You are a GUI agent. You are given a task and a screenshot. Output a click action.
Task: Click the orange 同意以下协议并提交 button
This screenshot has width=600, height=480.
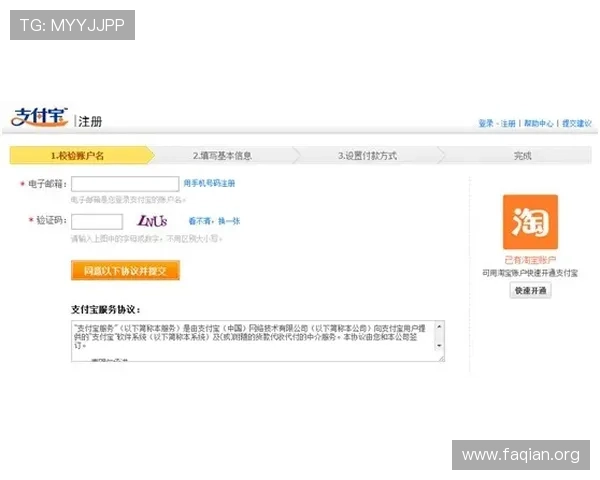[125, 271]
